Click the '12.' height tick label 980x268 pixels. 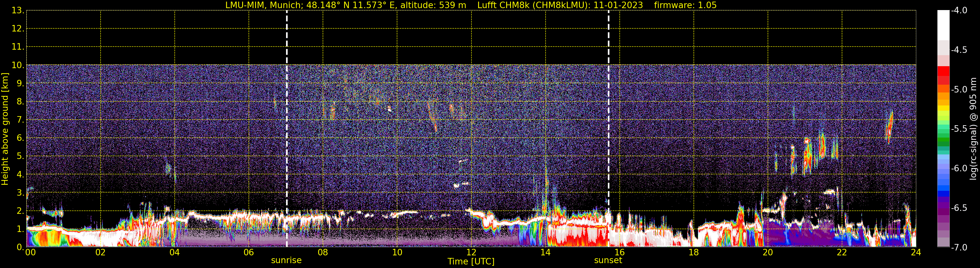tap(18, 29)
